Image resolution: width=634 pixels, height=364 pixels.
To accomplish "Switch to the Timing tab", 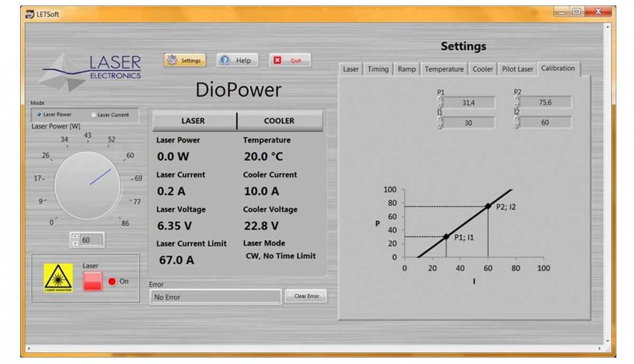I will (378, 69).
